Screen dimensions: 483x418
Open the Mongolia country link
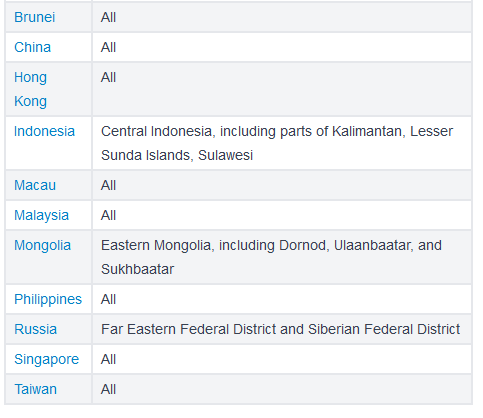(42, 245)
